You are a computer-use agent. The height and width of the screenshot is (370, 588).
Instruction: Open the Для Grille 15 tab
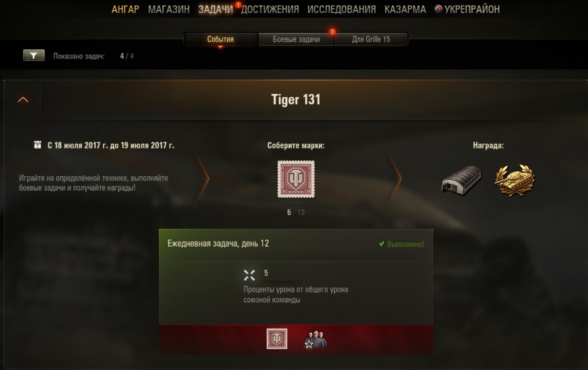pos(371,39)
